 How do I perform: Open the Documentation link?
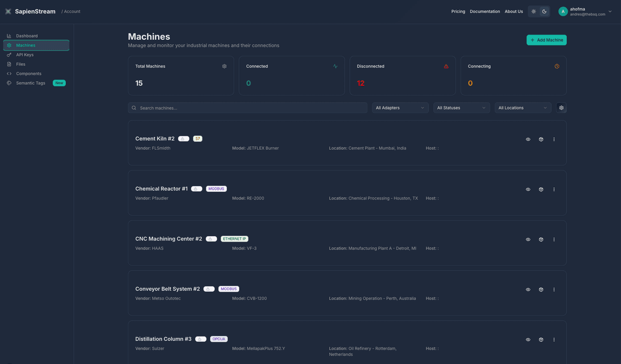pos(484,11)
